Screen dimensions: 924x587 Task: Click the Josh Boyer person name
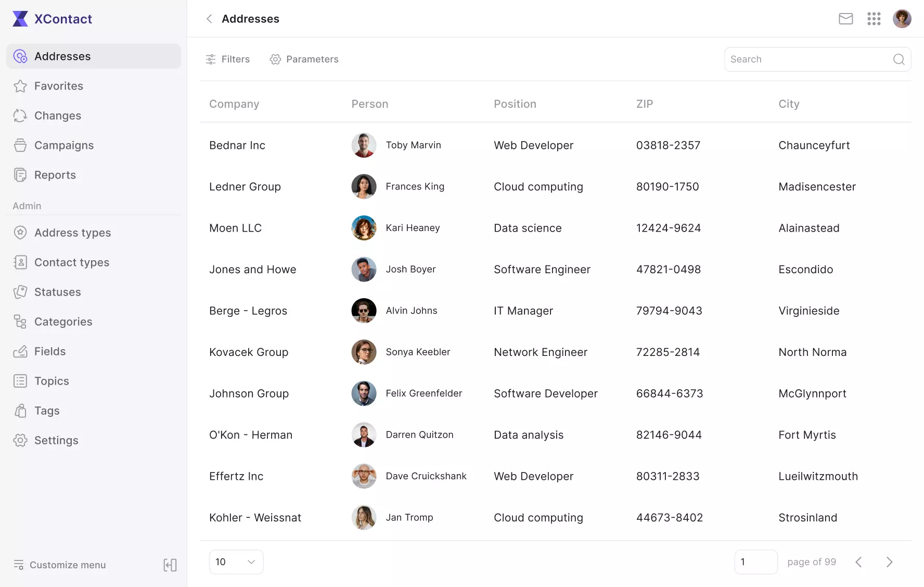tap(411, 269)
